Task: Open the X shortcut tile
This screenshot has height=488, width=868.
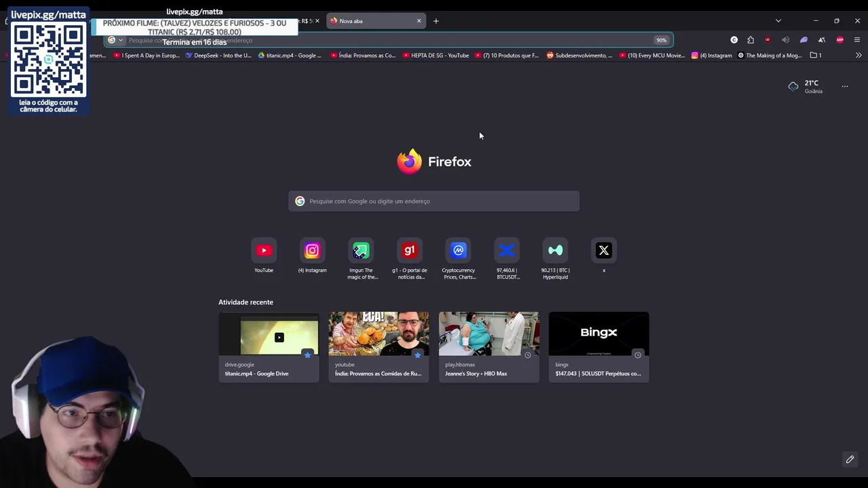Action: pos(604,251)
